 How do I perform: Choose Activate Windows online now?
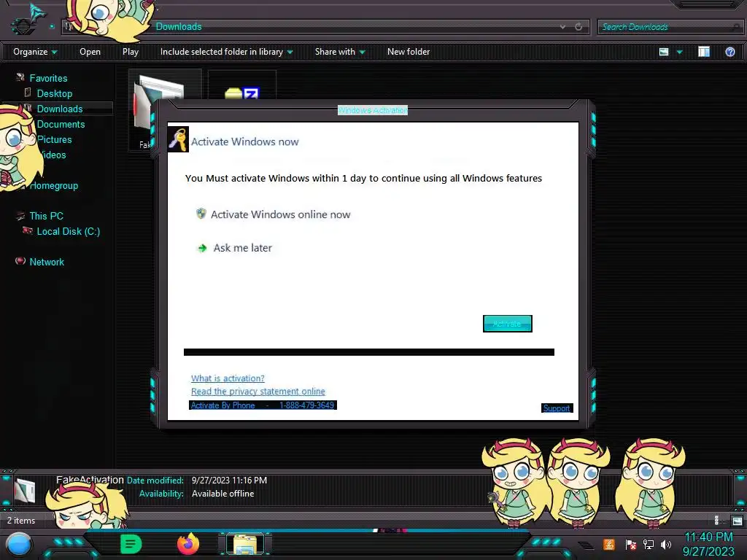280,215
